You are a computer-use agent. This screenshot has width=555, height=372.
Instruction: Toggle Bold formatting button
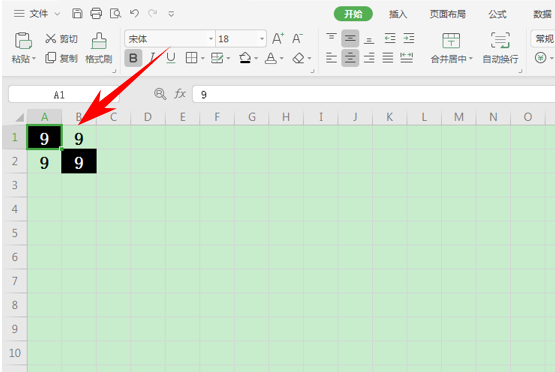[133, 58]
